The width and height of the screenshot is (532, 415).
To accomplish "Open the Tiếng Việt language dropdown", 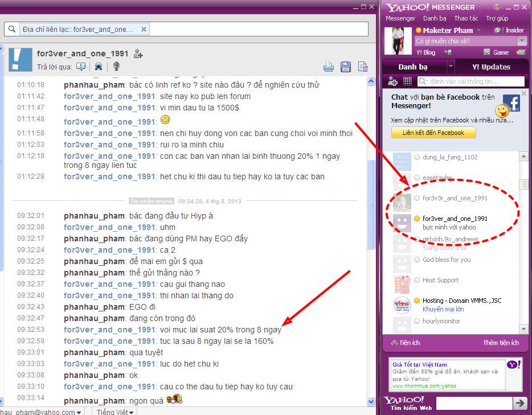I will click(x=115, y=412).
